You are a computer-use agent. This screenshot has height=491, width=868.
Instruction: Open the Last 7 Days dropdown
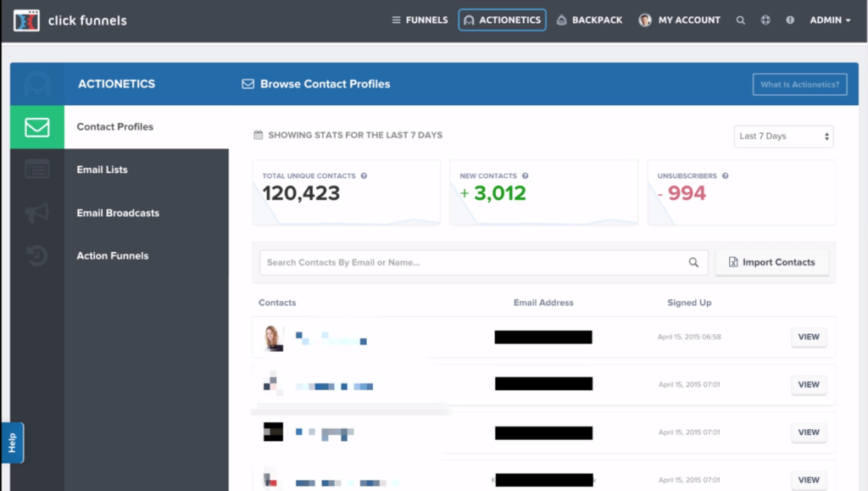[783, 137]
